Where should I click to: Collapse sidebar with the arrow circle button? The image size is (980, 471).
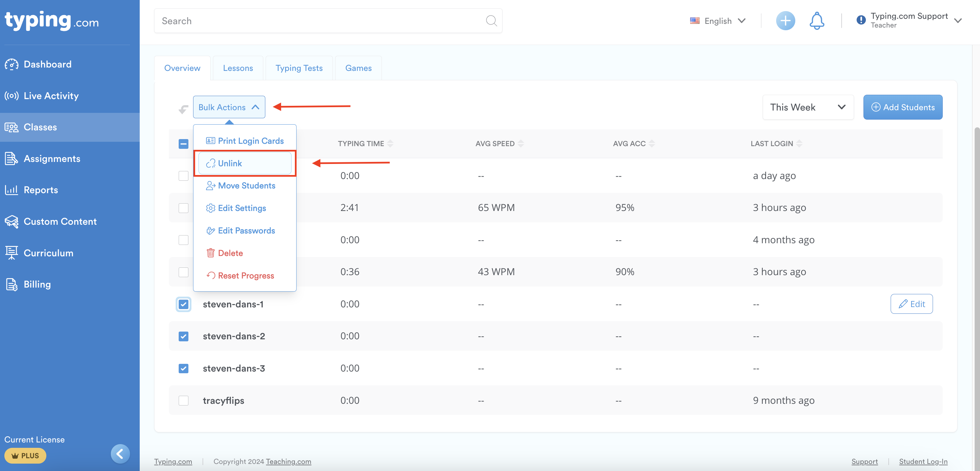[120, 454]
